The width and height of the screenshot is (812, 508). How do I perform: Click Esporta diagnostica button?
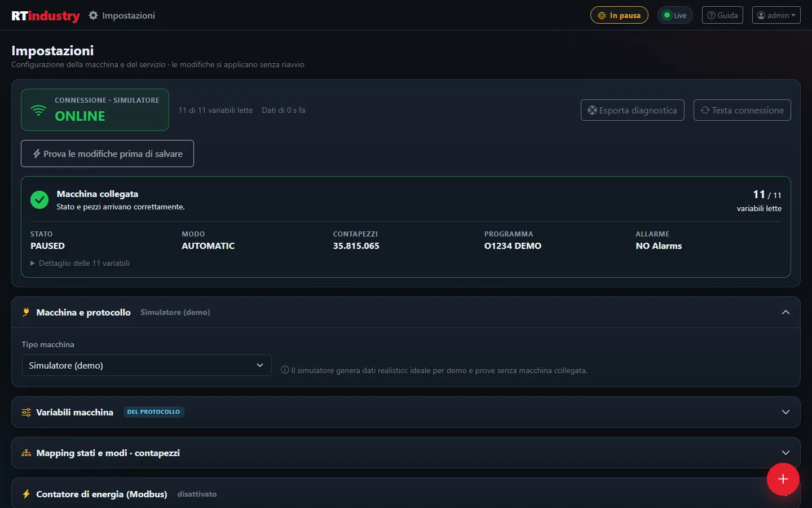click(633, 110)
